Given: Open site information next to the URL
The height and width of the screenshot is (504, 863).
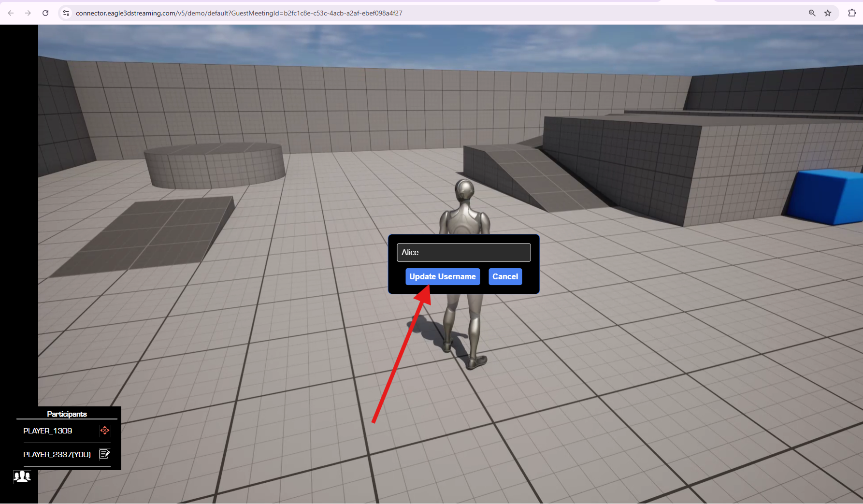Looking at the screenshot, I should click(66, 13).
